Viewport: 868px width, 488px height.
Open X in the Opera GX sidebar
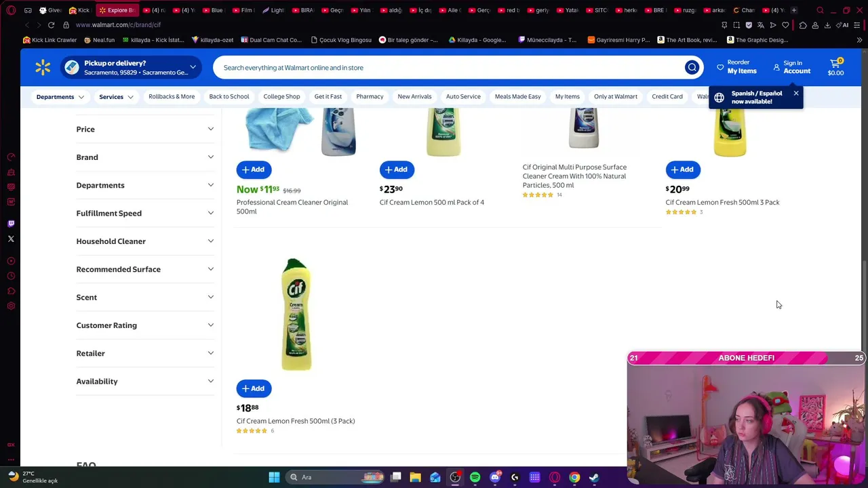[11, 239]
